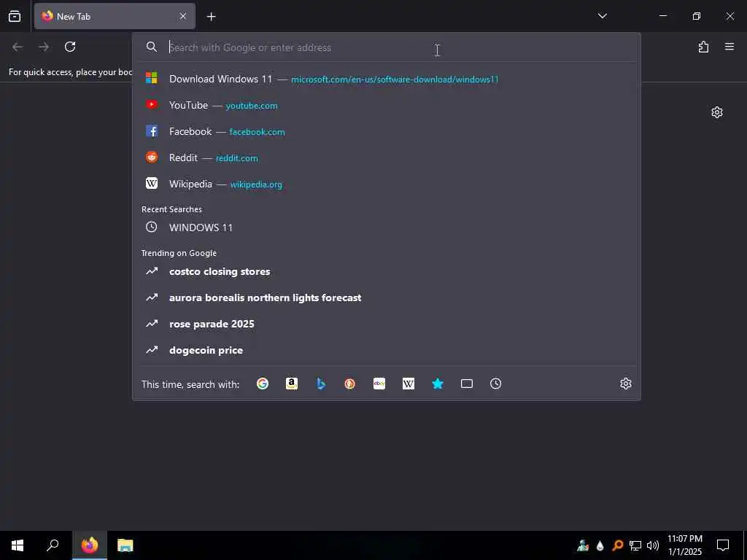Open search settings gear in dropdown

626,384
